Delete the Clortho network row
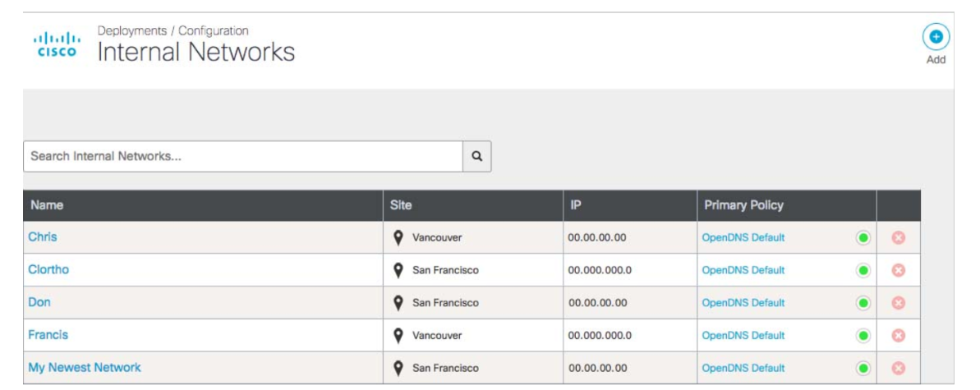The height and width of the screenshot is (390, 980). 898,271
